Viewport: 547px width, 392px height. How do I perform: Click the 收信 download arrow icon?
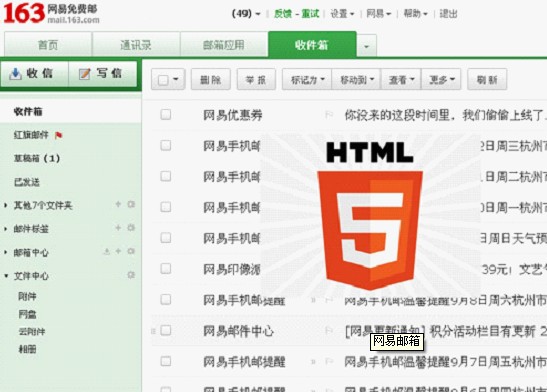15,74
